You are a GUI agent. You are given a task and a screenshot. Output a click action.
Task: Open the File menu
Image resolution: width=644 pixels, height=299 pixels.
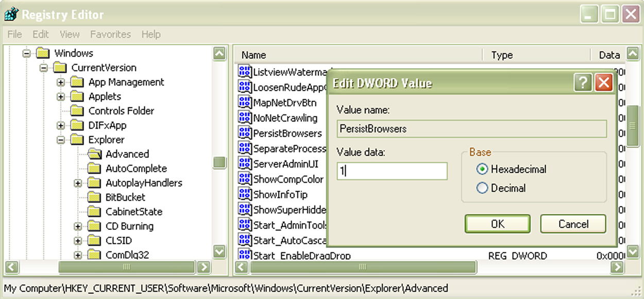tap(14, 35)
